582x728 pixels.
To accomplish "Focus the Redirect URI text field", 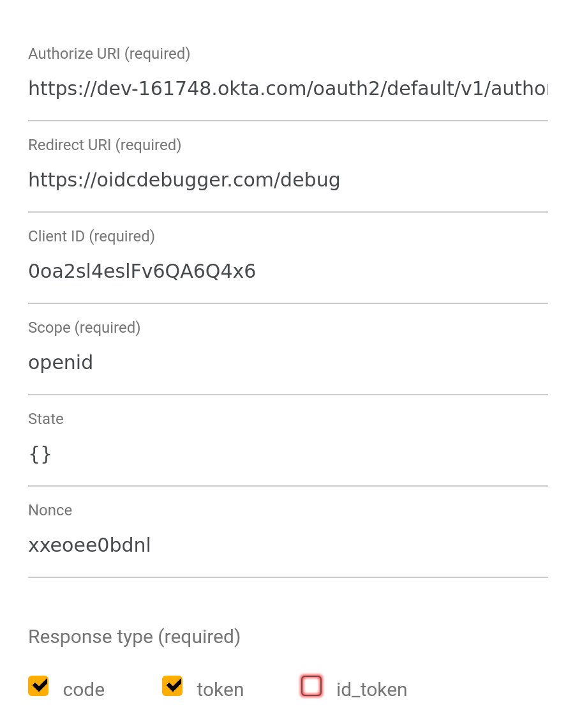I will (x=287, y=180).
